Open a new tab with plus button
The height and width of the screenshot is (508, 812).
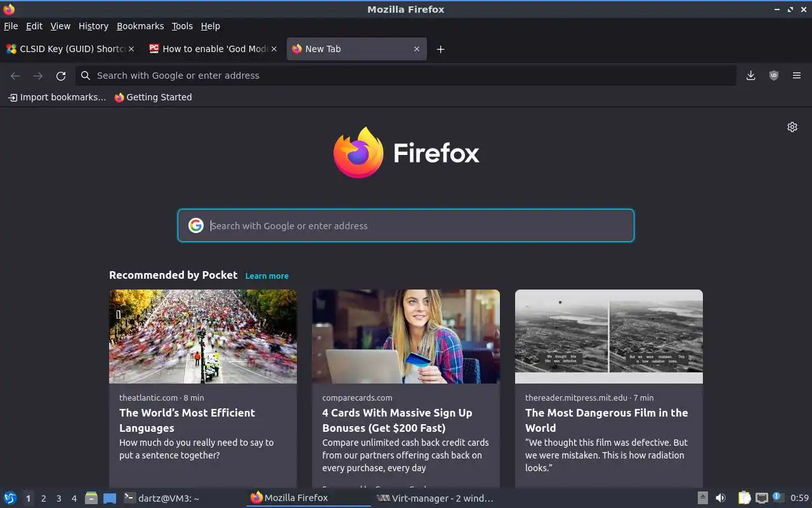pyautogui.click(x=440, y=49)
